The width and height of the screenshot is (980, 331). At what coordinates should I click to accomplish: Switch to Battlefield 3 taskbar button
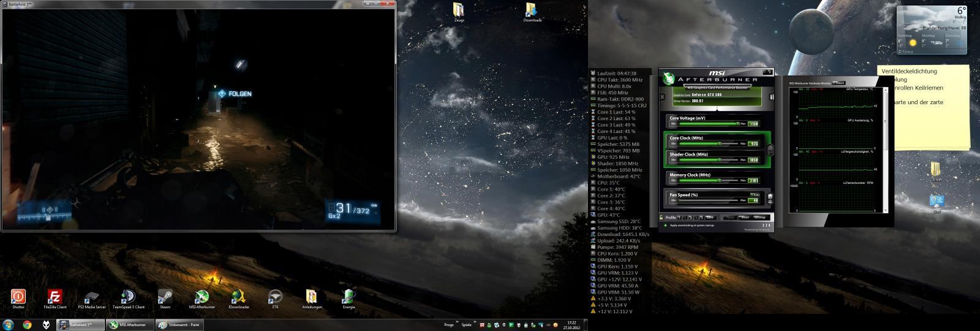tap(80, 324)
